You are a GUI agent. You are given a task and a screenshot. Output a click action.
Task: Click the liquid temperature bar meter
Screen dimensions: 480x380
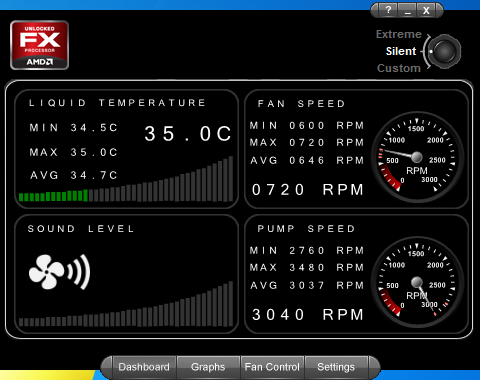[x=126, y=179]
